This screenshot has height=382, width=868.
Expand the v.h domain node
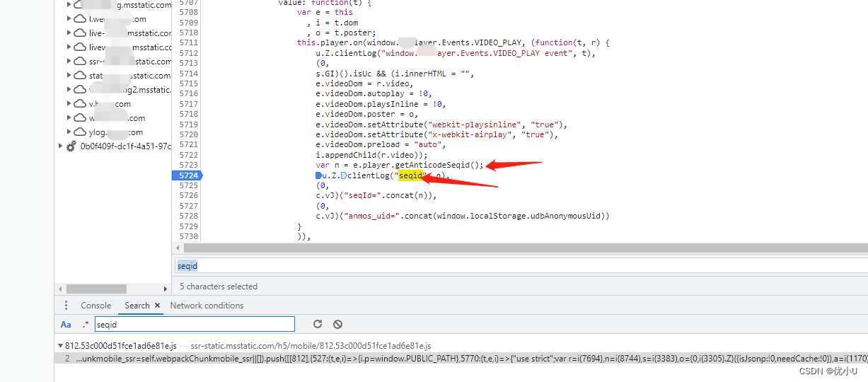(69, 104)
